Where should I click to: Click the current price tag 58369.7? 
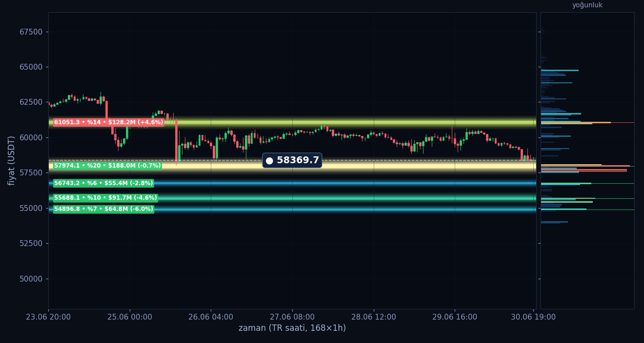coord(292,160)
